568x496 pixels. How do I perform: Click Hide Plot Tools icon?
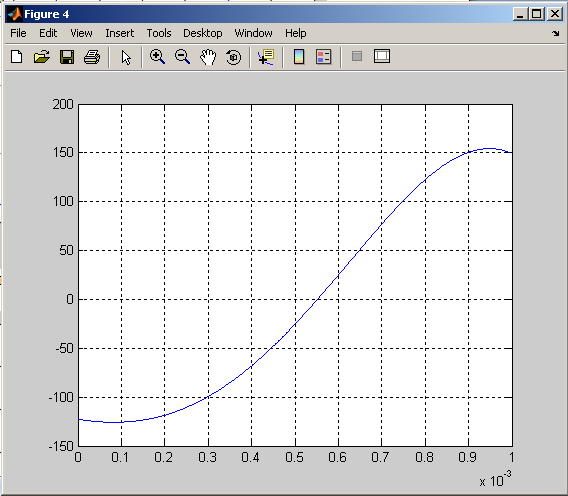tap(357, 56)
